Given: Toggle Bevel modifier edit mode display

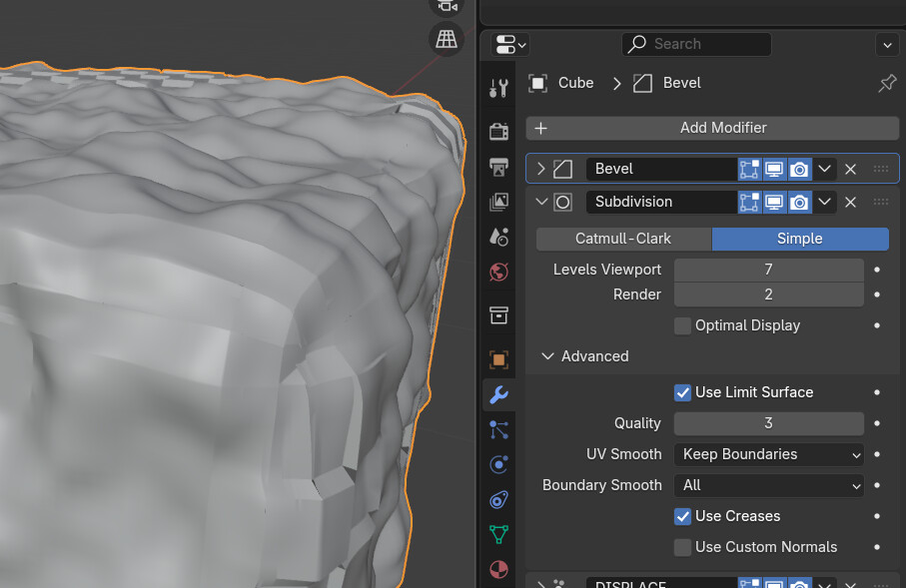Looking at the screenshot, I should (x=749, y=170).
